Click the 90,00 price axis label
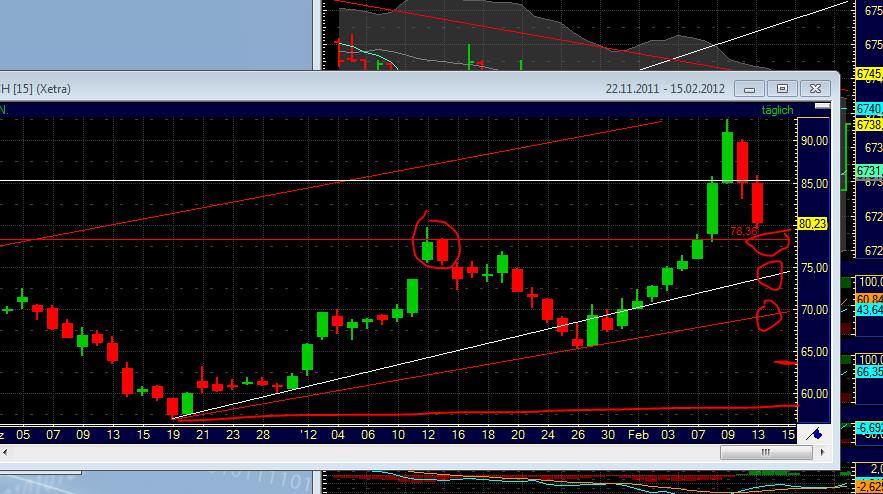This screenshot has height=494, width=883. (x=814, y=141)
